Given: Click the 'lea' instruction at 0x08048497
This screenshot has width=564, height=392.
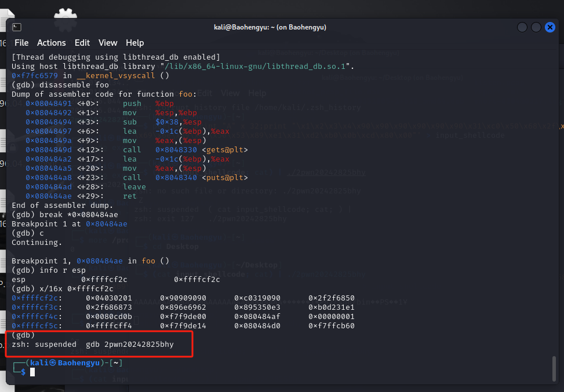Looking at the screenshot, I should pyautogui.click(x=129, y=131).
